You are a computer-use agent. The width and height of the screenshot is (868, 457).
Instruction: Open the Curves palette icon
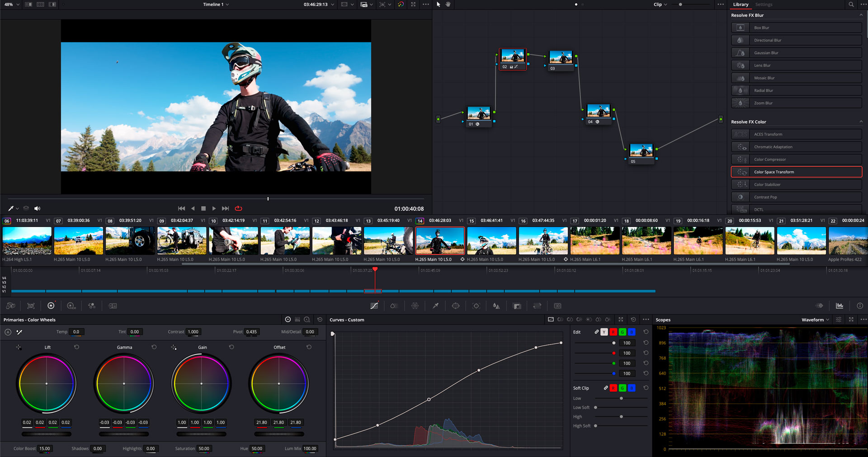(374, 306)
